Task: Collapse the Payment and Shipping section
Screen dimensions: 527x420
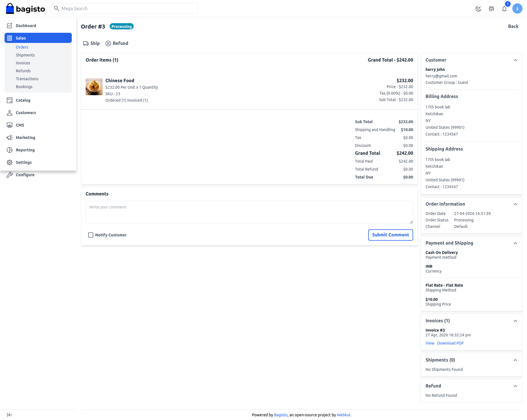Action: pyautogui.click(x=515, y=243)
